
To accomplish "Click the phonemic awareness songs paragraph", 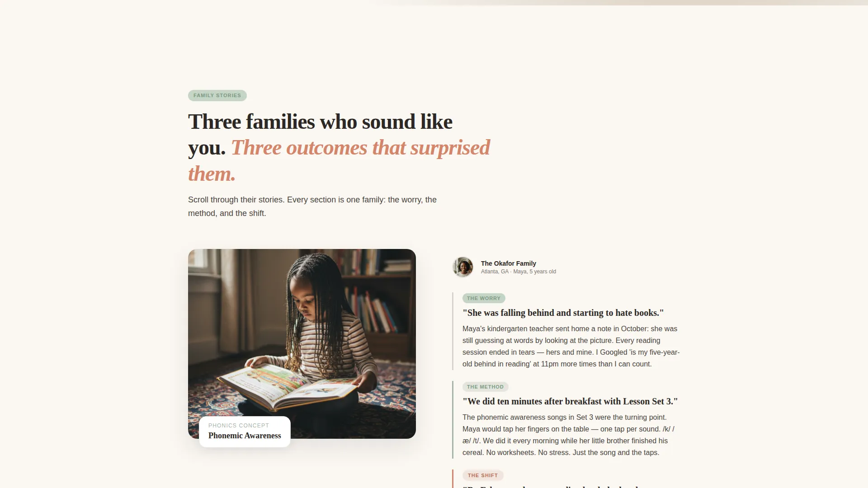I will point(569,435).
